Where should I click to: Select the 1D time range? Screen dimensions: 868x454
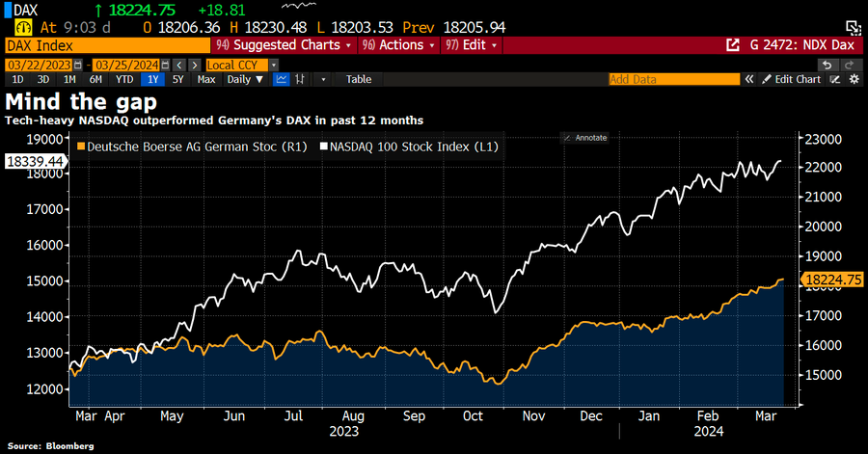click(x=17, y=80)
